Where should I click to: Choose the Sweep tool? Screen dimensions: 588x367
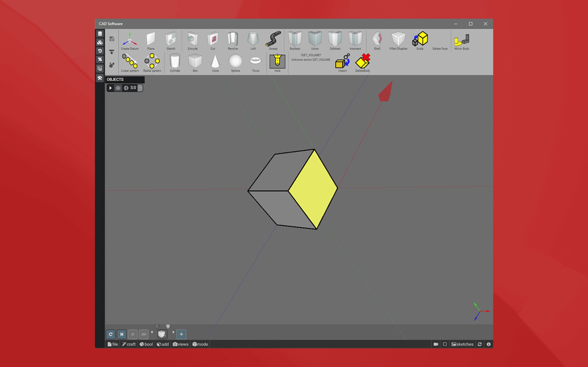(x=273, y=40)
